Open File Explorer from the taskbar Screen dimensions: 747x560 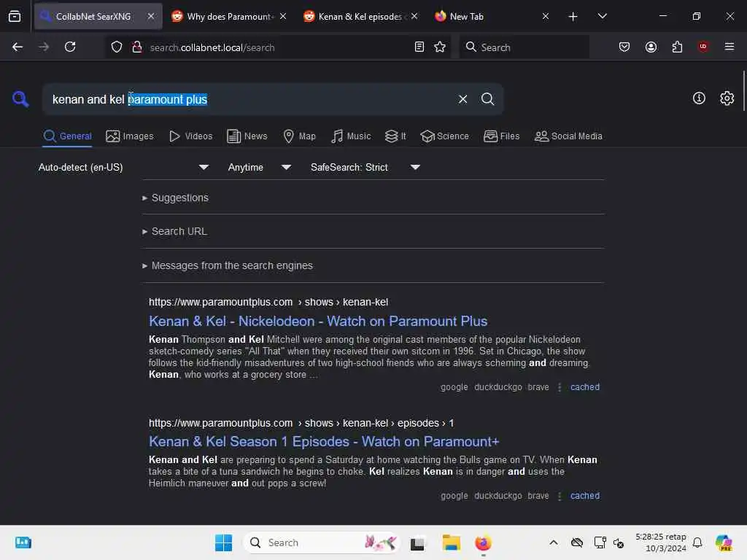[x=451, y=542]
